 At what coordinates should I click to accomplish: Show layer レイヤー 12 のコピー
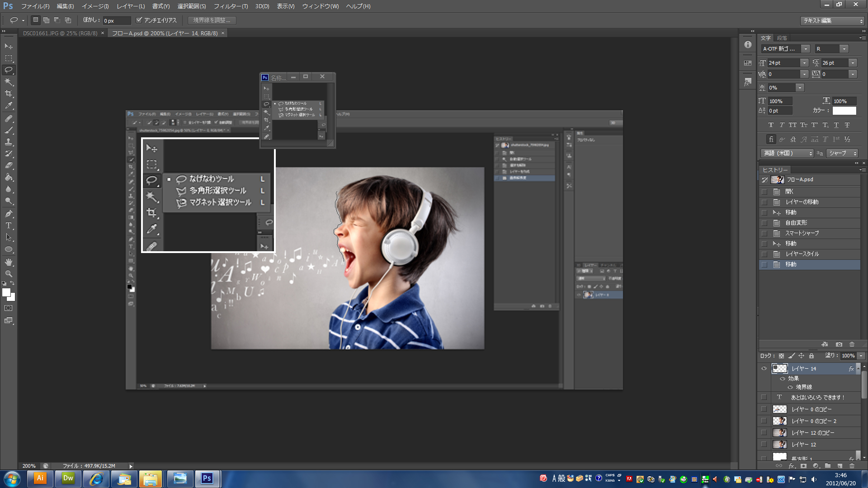[764, 433]
